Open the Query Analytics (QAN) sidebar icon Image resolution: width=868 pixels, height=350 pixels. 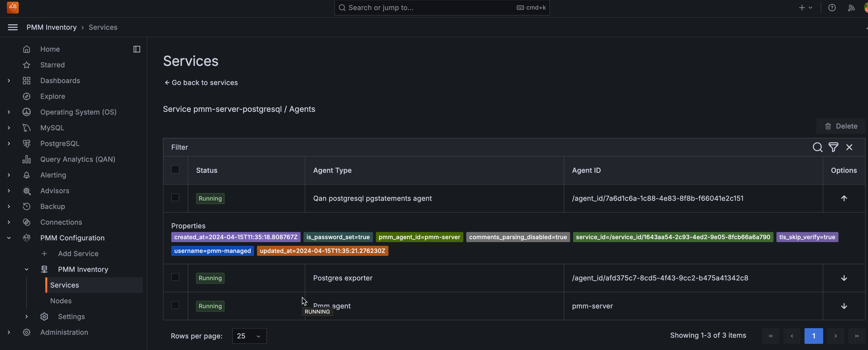point(27,159)
